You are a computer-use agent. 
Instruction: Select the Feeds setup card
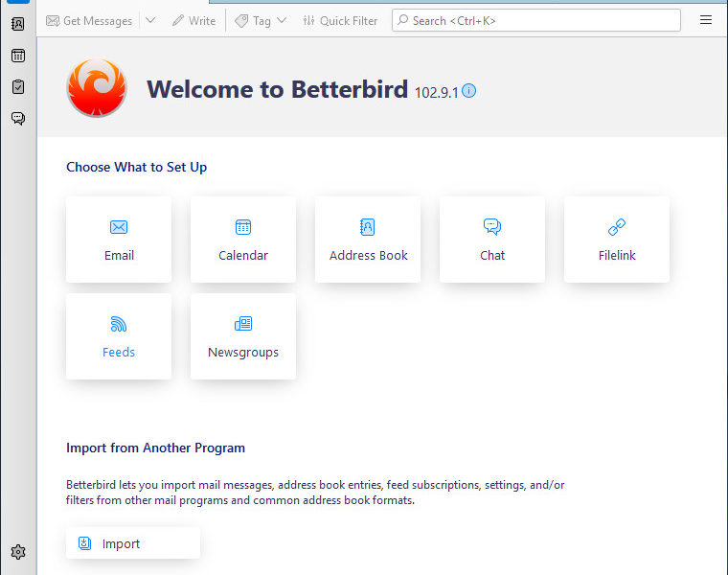[119, 336]
